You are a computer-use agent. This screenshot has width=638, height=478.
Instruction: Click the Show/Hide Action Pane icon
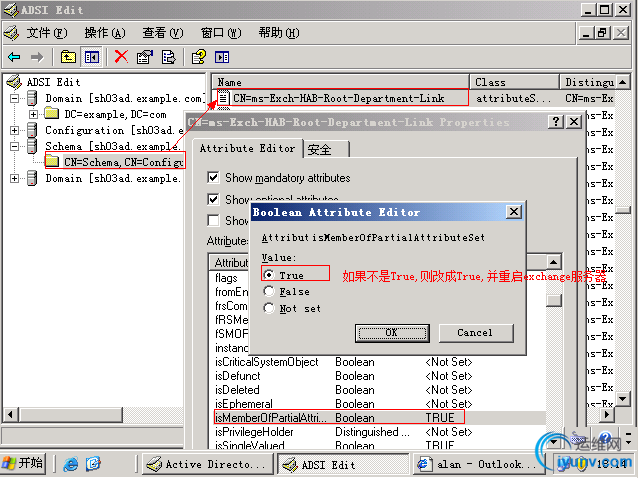(222, 57)
